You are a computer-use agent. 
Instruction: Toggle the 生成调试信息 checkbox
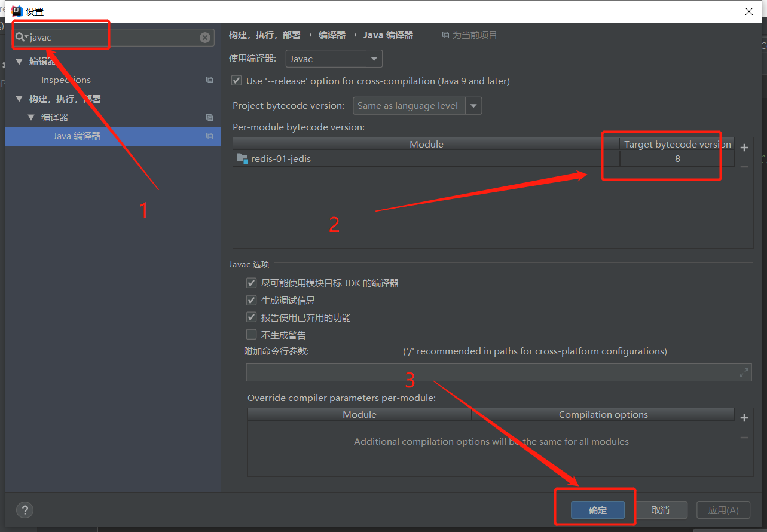click(x=252, y=301)
